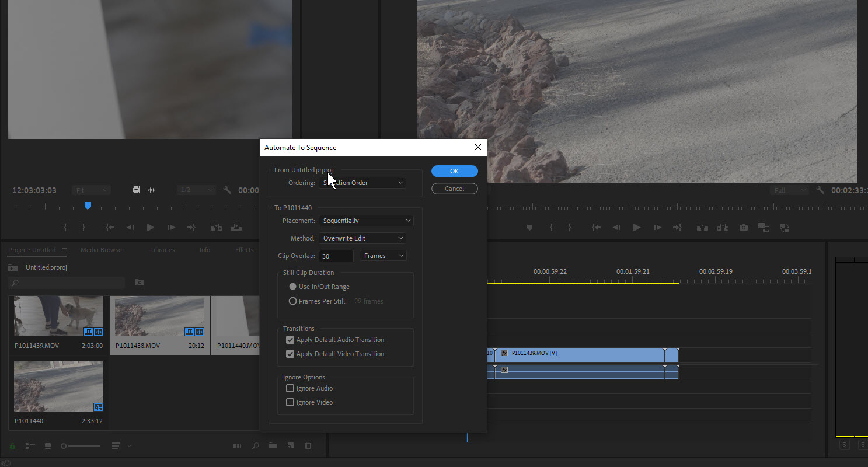Uncheck Apply Default Video Transition
The width and height of the screenshot is (868, 467).
290,354
